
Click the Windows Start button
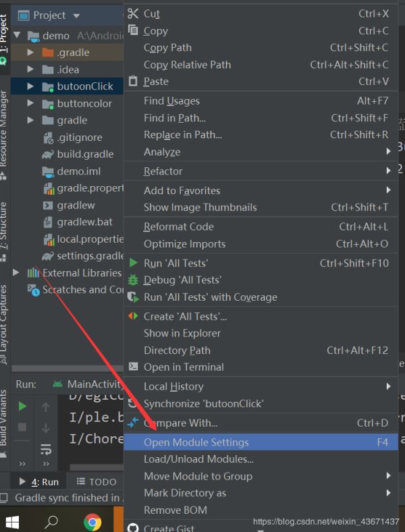coord(13,522)
